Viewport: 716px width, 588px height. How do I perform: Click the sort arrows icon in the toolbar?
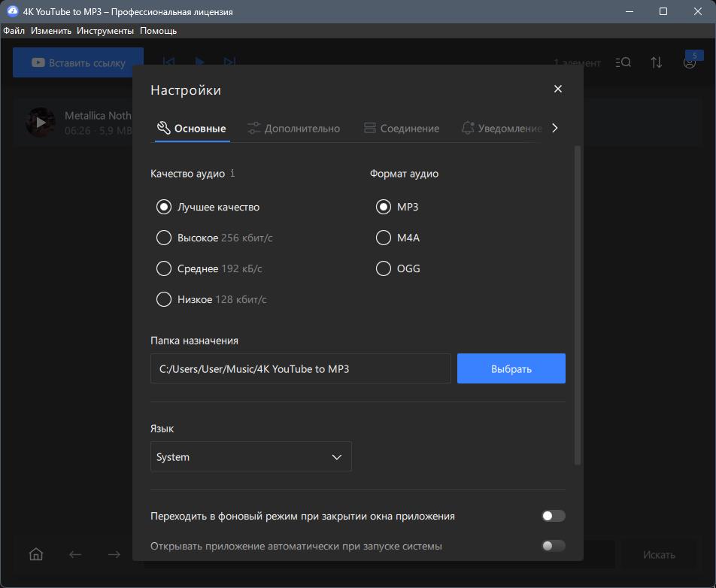click(x=656, y=62)
